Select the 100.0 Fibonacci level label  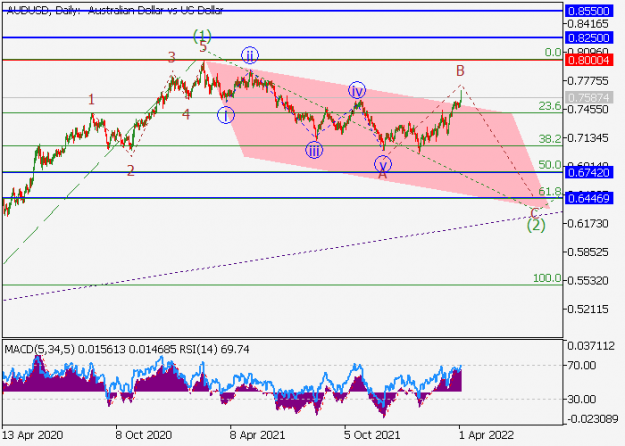pyautogui.click(x=547, y=278)
